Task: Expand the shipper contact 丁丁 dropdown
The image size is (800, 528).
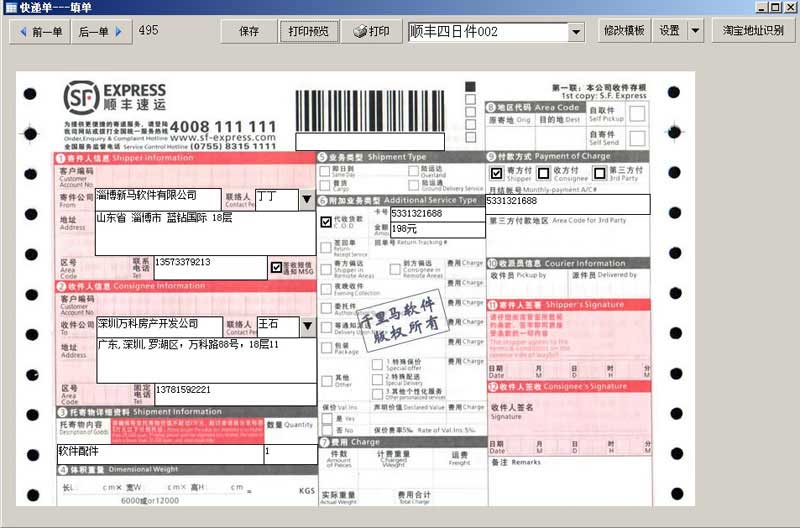Action: click(307, 199)
